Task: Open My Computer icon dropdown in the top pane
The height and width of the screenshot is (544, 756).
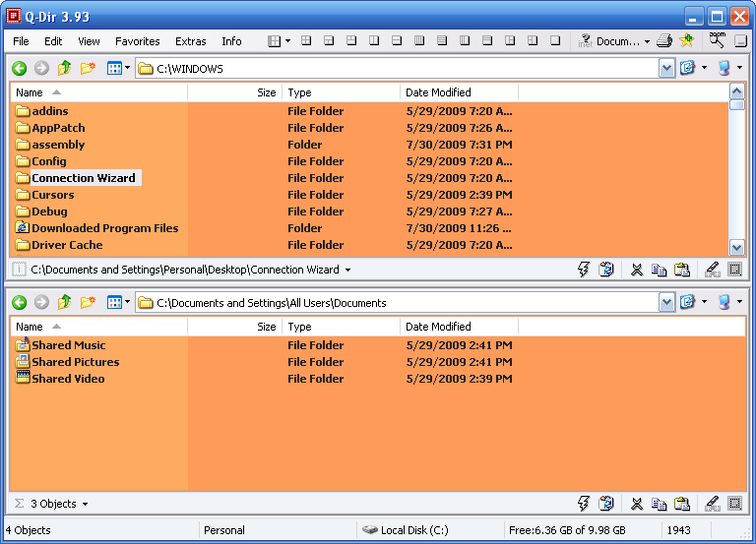Action: (x=739, y=68)
